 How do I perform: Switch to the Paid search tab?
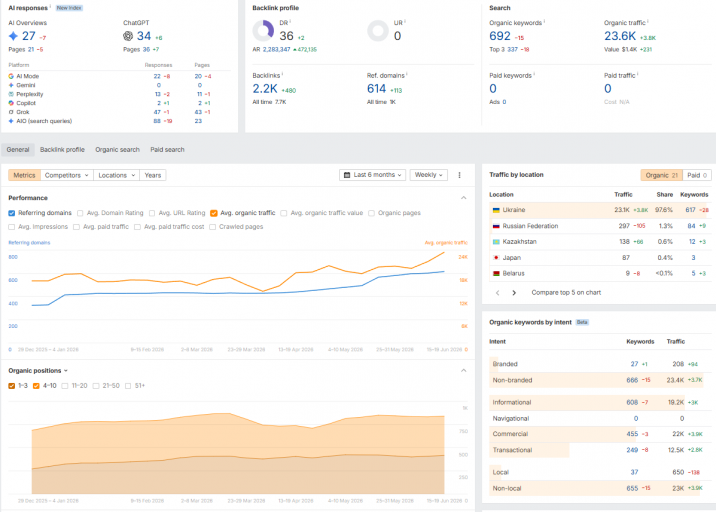click(167, 150)
